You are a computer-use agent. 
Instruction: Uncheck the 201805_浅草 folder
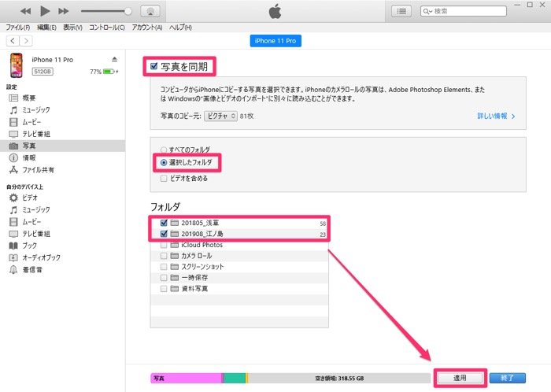164,223
